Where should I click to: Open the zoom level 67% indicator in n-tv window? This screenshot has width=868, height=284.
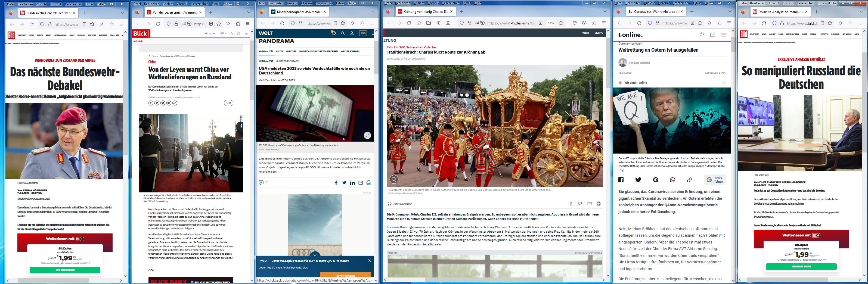coord(551,23)
